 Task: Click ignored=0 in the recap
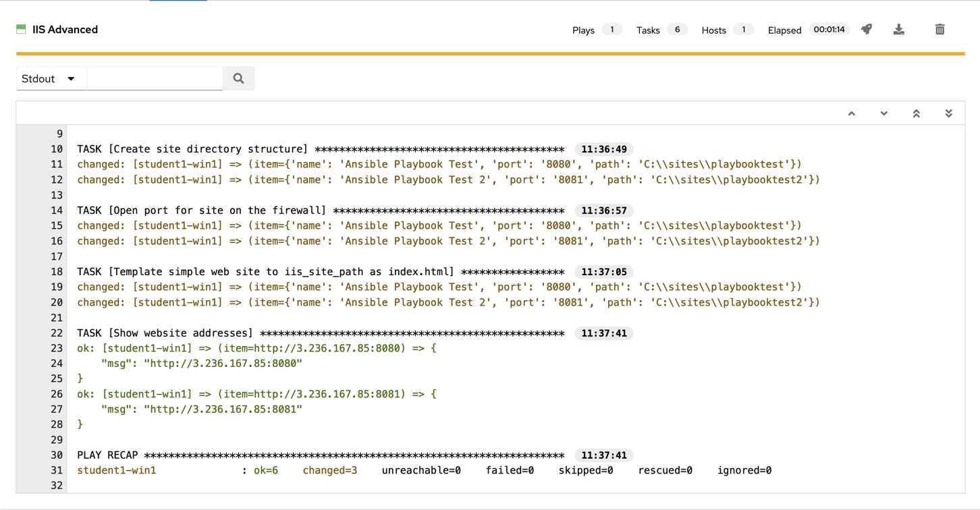tap(744, 471)
